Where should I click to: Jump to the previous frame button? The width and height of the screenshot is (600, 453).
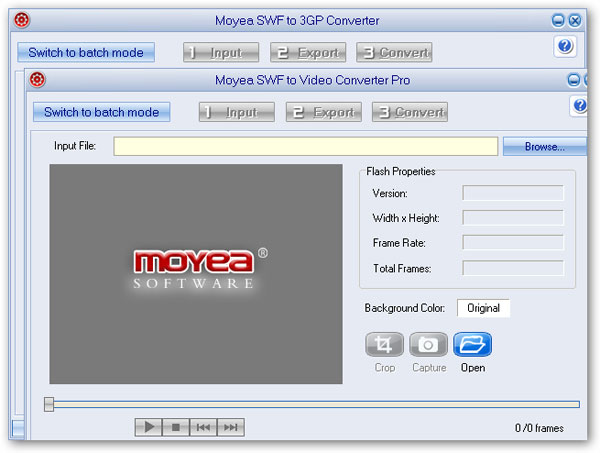point(203,427)
